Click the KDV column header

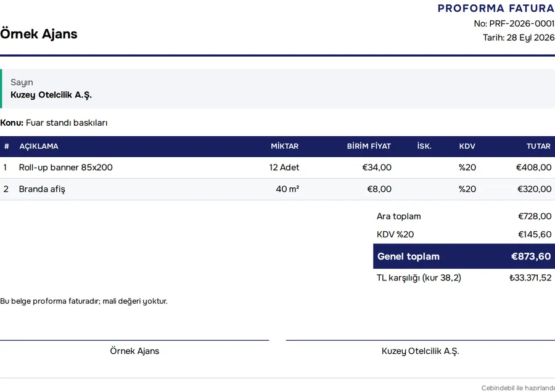click(x=467, y=146)
